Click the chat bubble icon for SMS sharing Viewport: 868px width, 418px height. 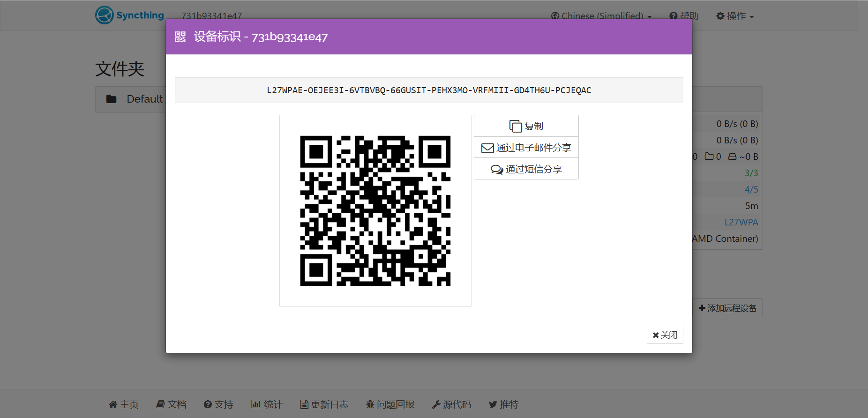(496, 170)
